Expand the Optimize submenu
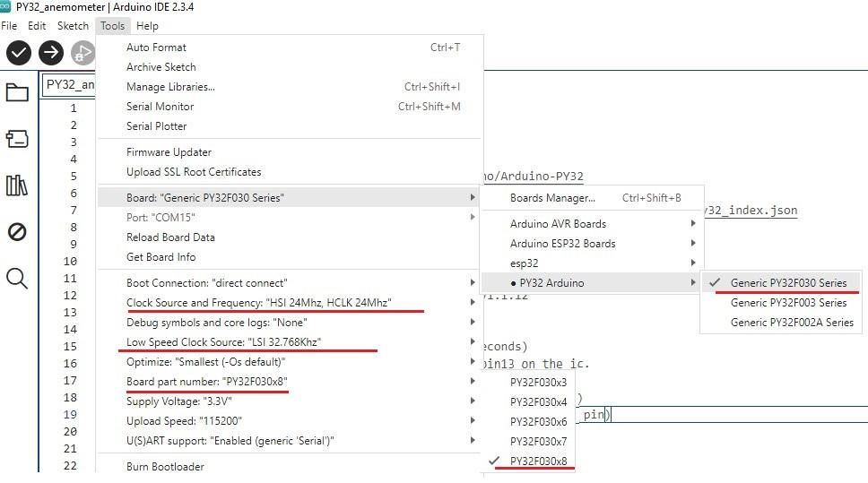The width and height of the screenshot is (868, 483). [x=290, y=362]
